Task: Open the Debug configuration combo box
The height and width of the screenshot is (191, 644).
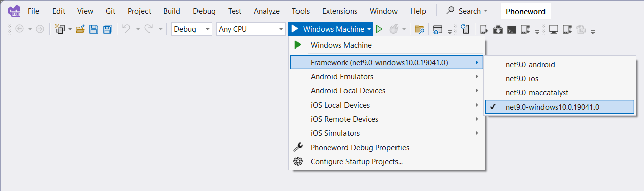Action: [x=191, y=29]
